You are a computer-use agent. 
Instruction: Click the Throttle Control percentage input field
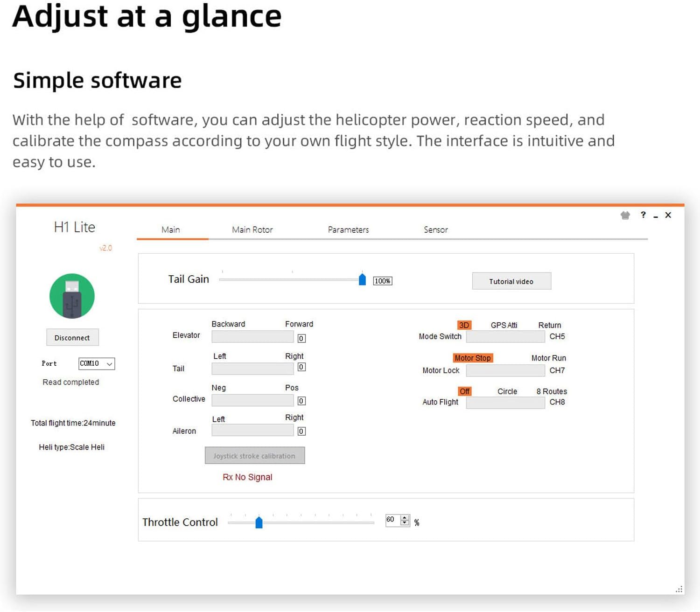(392, 520)
